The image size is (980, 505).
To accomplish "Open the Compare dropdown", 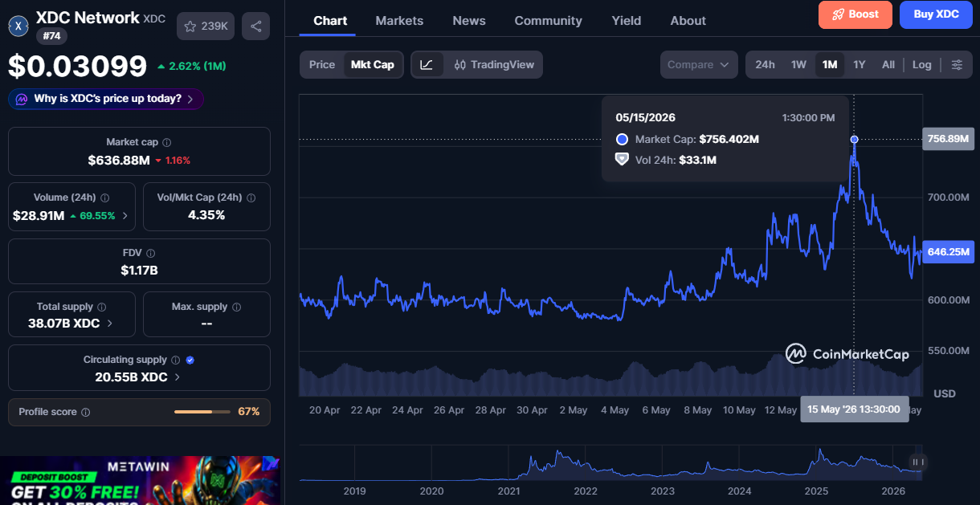I will click(699, 65).
